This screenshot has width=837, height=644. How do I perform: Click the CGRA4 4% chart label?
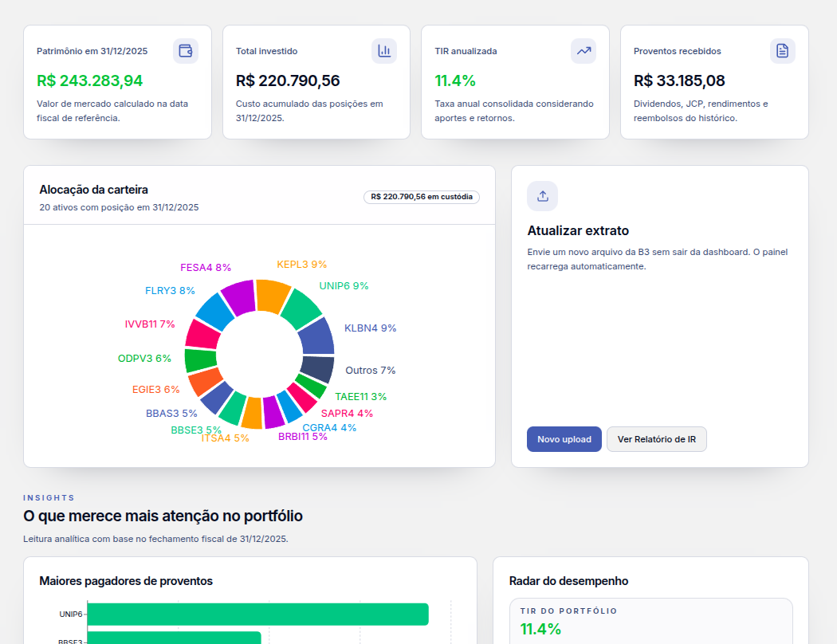click(x=329, y=427)
